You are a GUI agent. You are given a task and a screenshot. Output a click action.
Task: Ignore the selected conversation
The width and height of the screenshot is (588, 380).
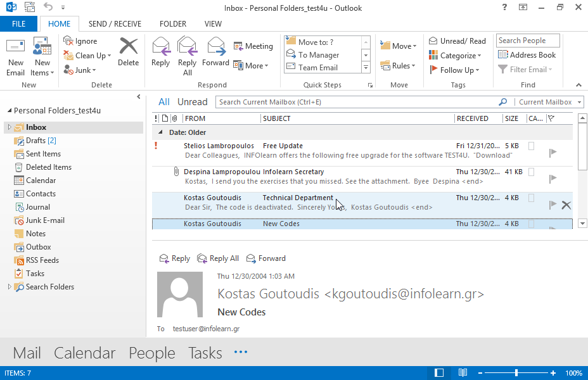80,41
